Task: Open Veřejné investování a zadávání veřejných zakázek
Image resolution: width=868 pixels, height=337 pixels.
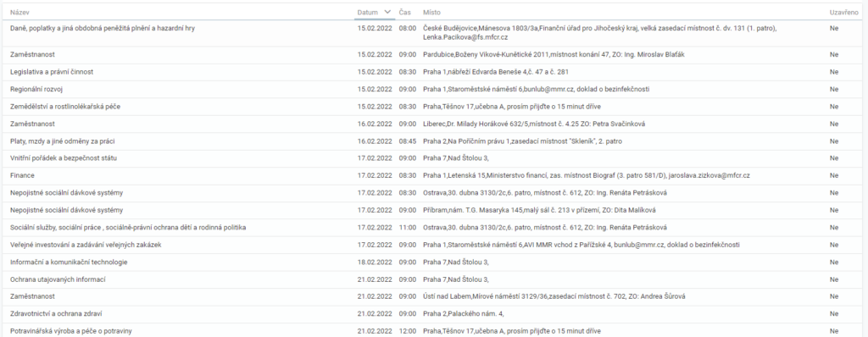Action: (434, 245)
